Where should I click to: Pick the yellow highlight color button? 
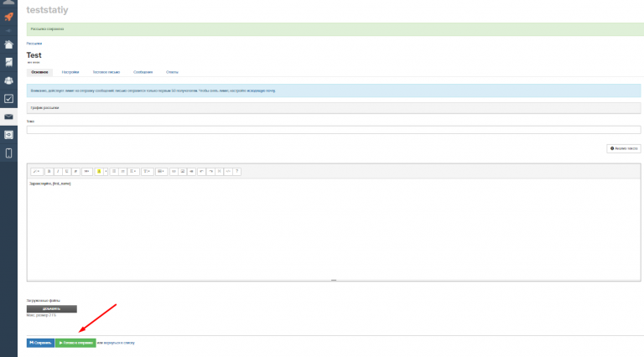click(98, 171)
